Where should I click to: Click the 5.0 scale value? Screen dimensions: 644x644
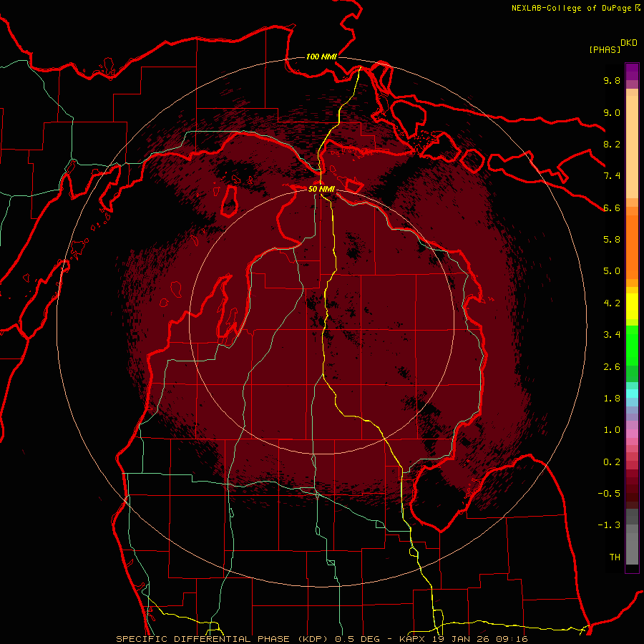tap(612, 271)
